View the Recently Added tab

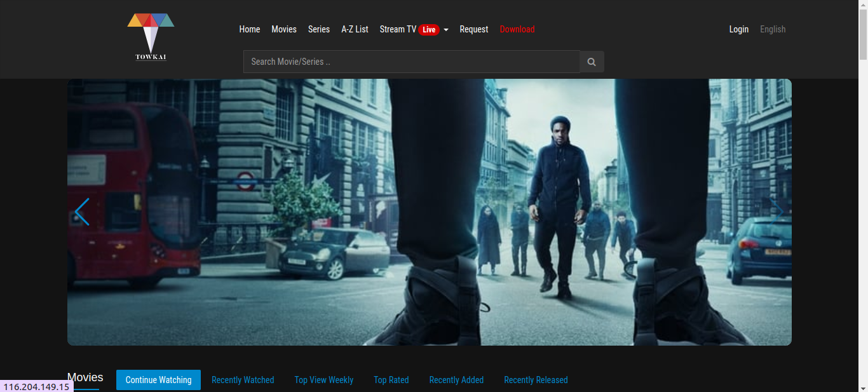coord(456,380)
